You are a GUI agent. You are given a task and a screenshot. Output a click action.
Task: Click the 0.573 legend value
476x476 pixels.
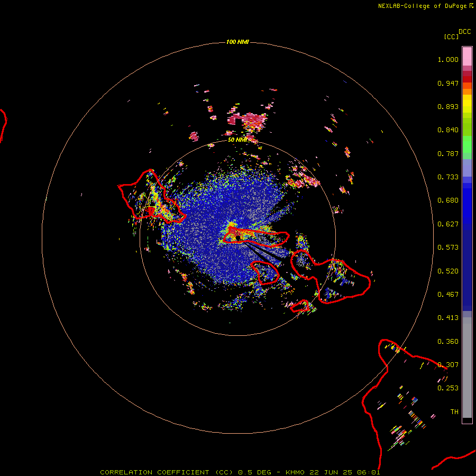click(448, 248)
